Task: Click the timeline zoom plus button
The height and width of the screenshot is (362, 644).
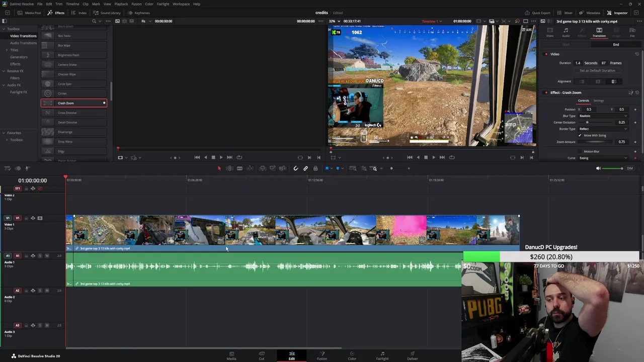Action: [409, 168]
